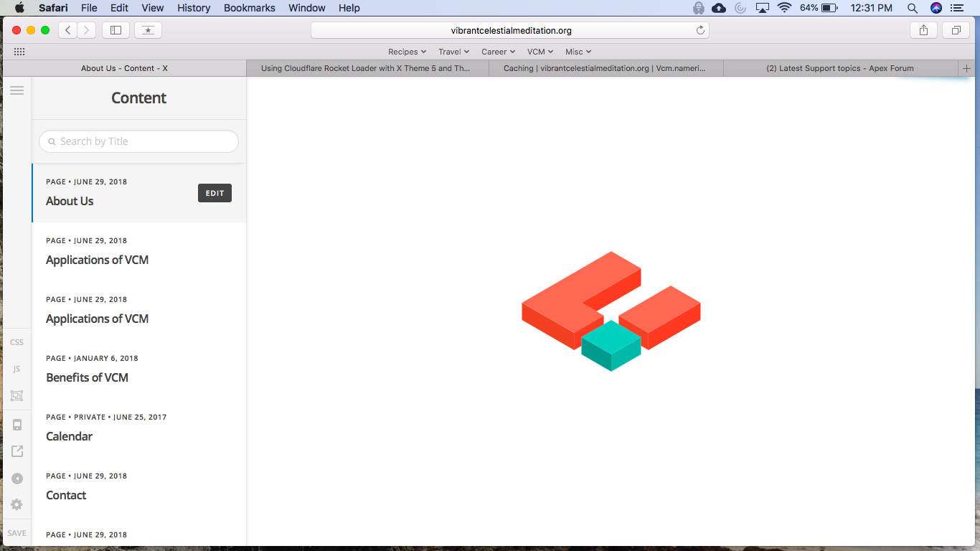Click the SAVE button in sidebar
The image size is (980, 551).
pyautogui.click(x=17, y=533)
